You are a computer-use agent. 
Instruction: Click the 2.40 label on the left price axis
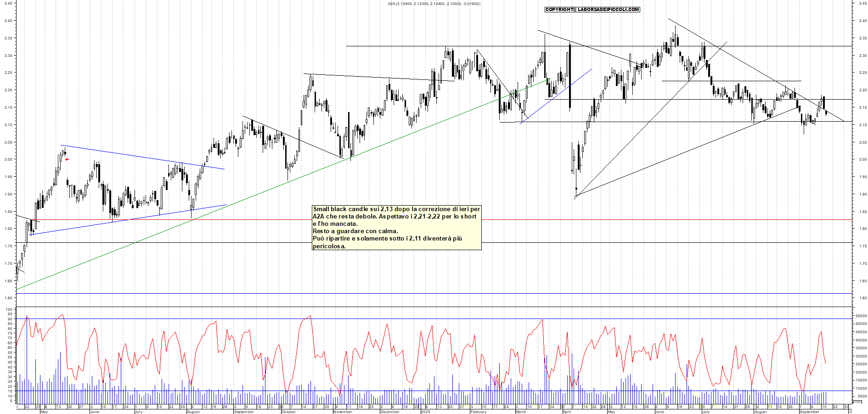[8, 21]
